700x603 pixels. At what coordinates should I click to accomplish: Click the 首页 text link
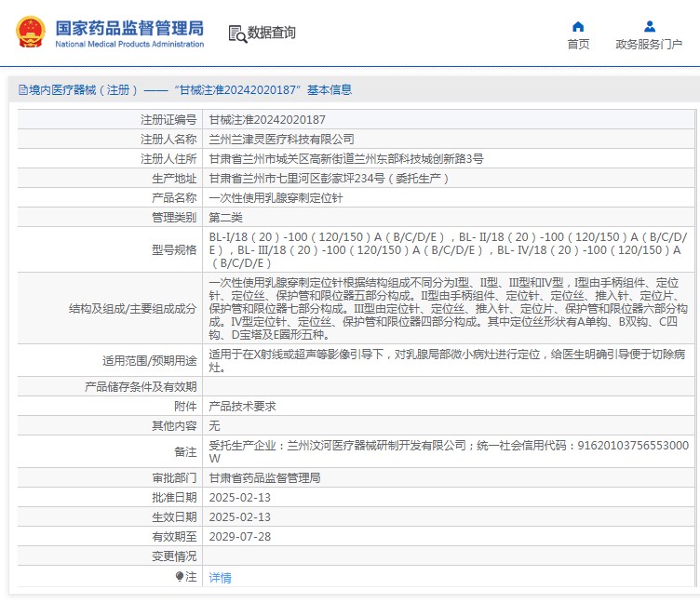(578, 44)
